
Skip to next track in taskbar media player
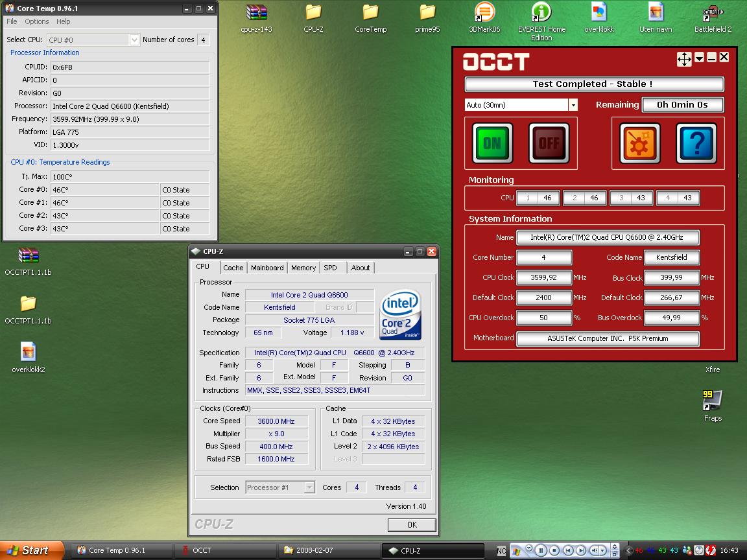click(x=581, y=550)
